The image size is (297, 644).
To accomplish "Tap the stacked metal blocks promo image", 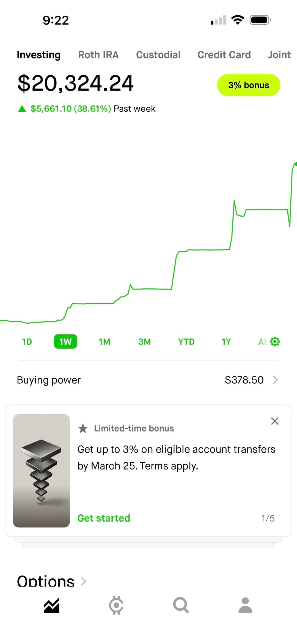I will (41, 471).
